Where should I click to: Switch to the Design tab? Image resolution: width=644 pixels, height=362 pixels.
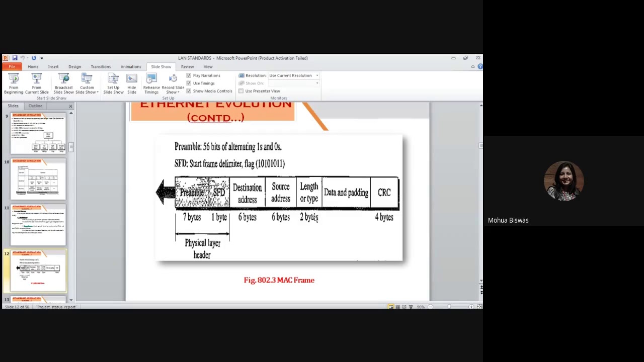point(74,67)
